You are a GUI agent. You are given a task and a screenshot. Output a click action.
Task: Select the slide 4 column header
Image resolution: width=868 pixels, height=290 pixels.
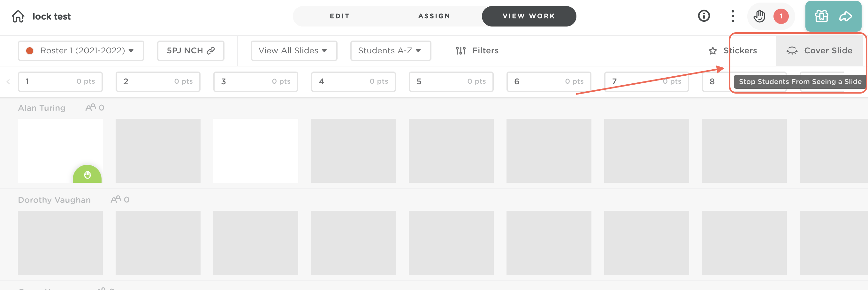pyautogui.click(x=353, y=81)
